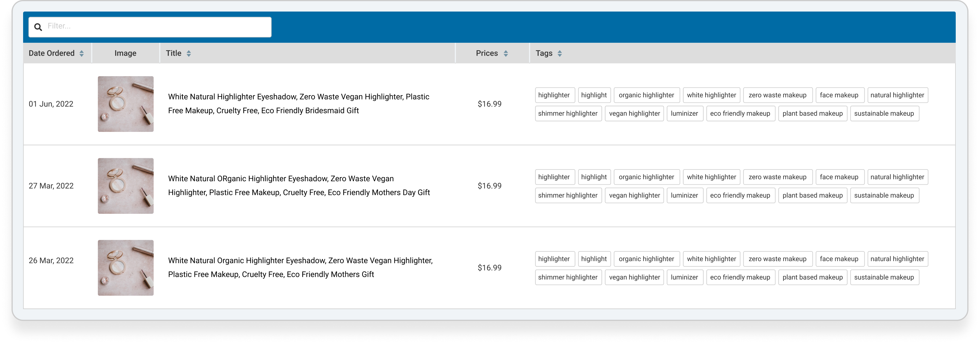Click 'eco friendly makeup' tag in 27 Mar row

point(740,195)
